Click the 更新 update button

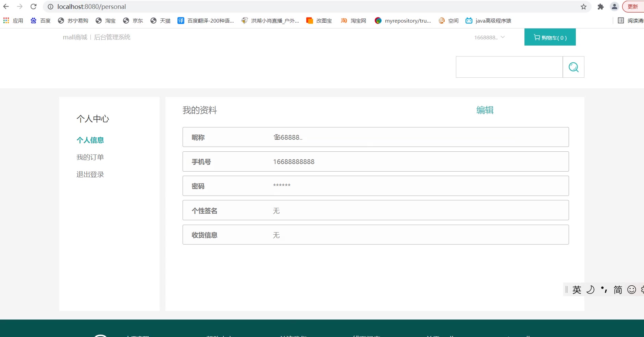(x=633, y=7)
